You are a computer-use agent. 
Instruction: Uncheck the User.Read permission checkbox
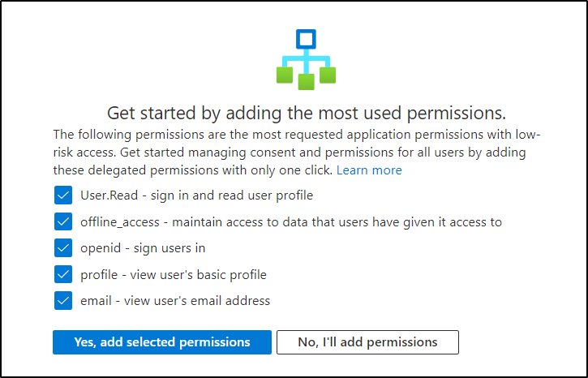(x=63, y=195)
